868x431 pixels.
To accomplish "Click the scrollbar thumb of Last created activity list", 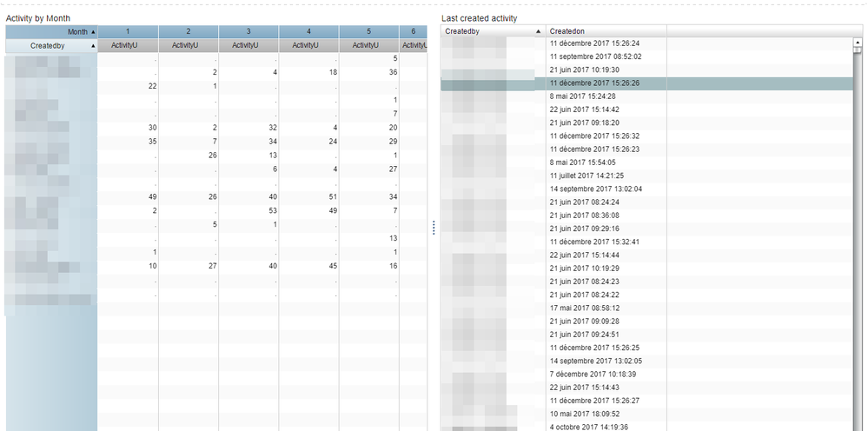I will pyautogui.click(x=858, y=51).
